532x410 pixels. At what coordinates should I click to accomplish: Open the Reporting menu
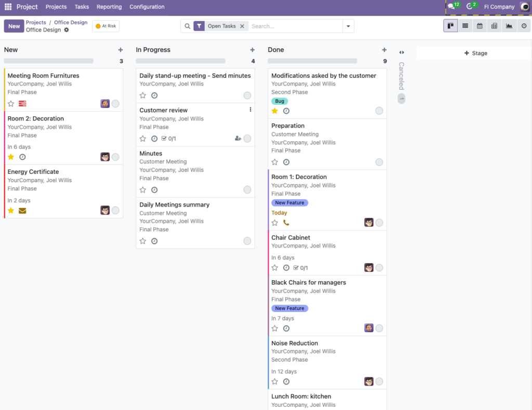[x=109, y=7]
